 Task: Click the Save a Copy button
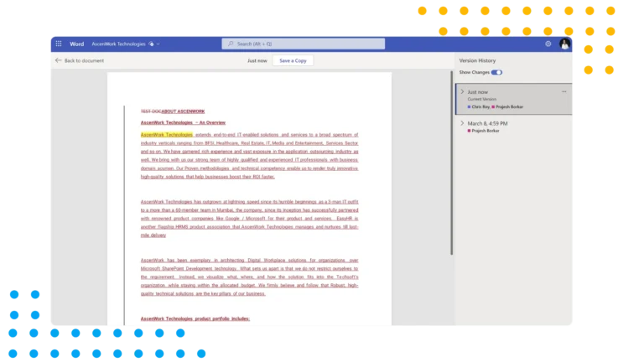[293, 60]
